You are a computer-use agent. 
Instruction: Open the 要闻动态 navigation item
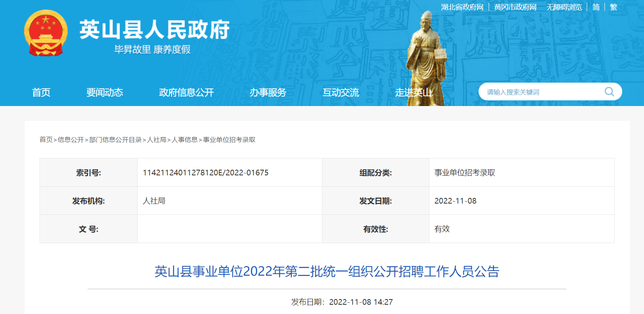click(105, 92)
